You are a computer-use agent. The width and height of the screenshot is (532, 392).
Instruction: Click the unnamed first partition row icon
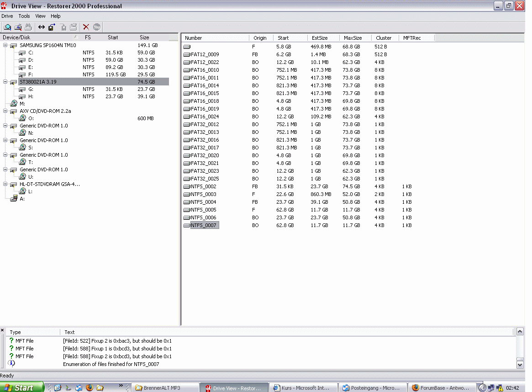tap(187, 47)
